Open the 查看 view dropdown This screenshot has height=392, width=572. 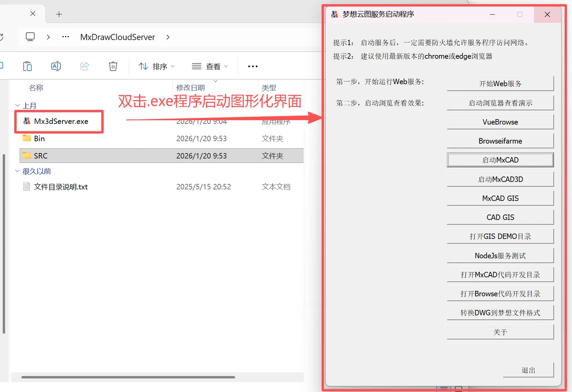click(210, 66)
